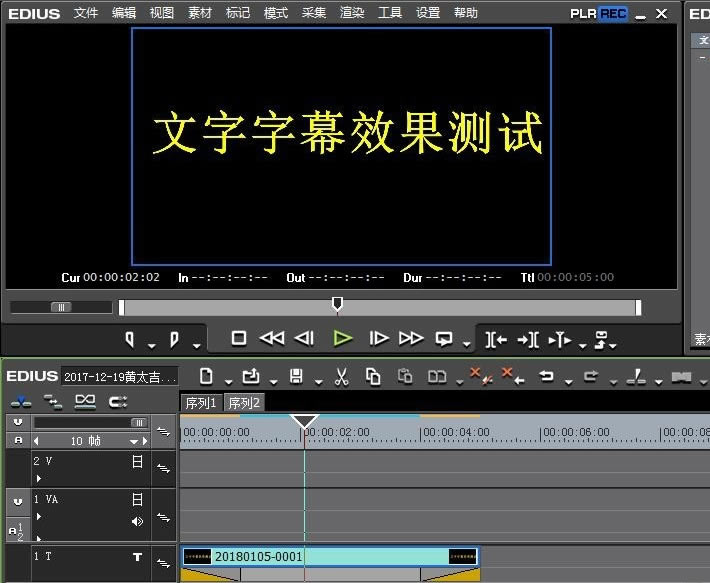Click the Undo arrow icon in the timeline toolbar
The height and width of the screenshot is (583, 710).
point(546,377)
